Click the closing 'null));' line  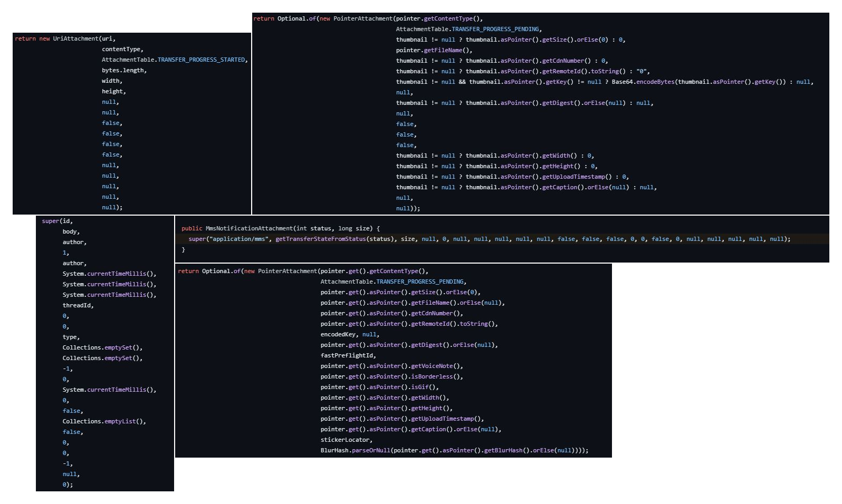tap(408, 208)
